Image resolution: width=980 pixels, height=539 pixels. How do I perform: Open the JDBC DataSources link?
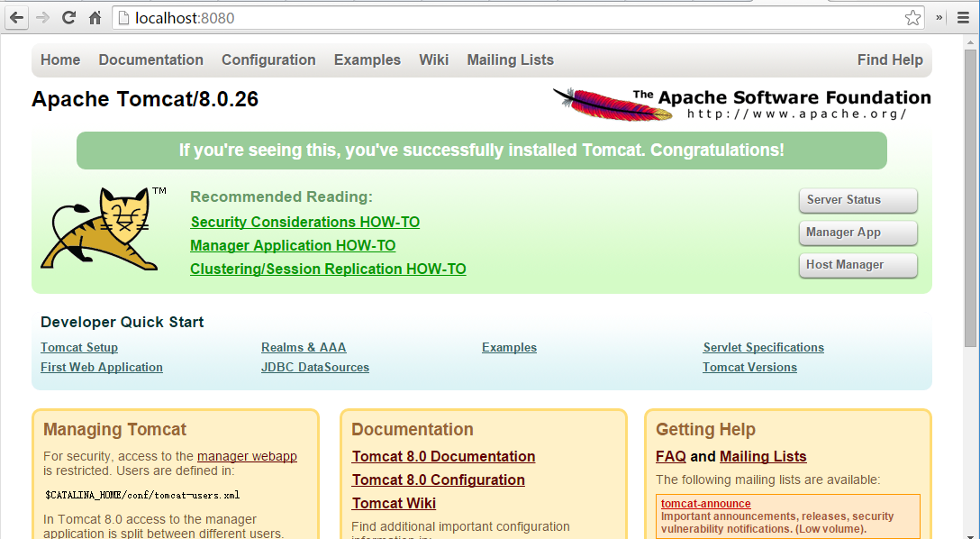[x=315, y=368]
